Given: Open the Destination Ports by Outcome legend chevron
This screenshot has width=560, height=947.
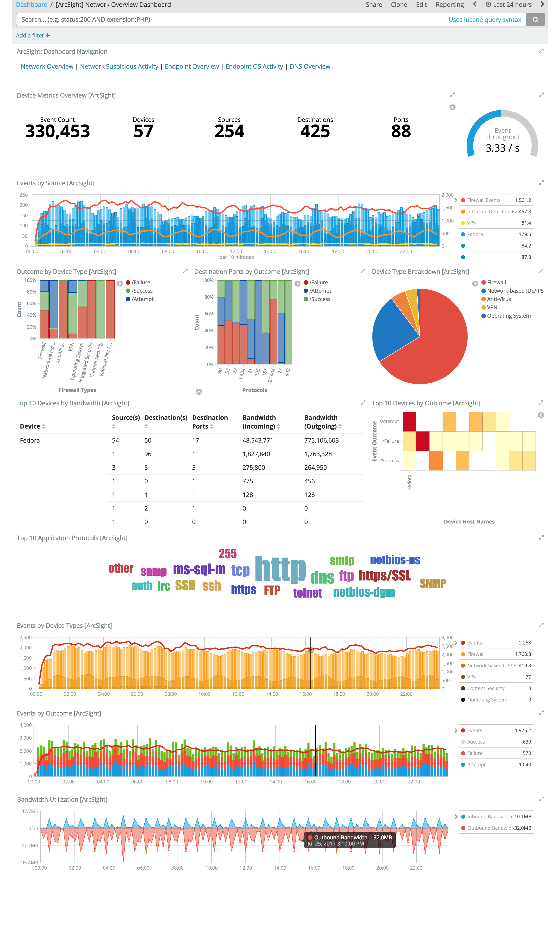Looking at the screenshot, I should [298, 284].
